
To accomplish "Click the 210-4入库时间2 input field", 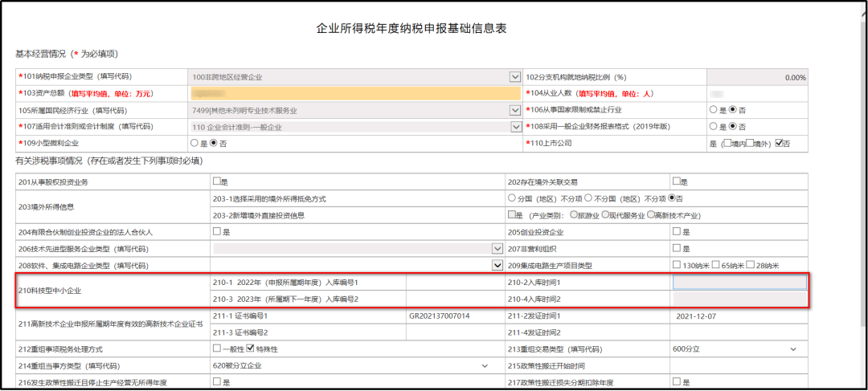I will pyautogui.click(x=739, y=299).
